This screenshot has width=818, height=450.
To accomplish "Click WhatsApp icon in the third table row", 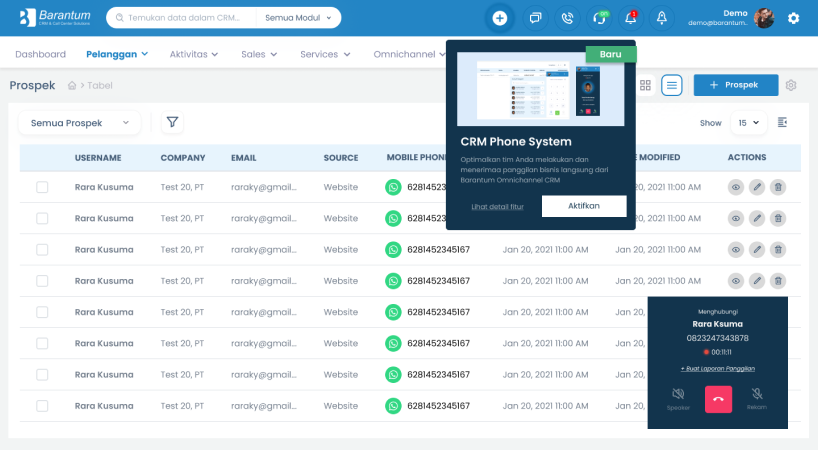I will (393, 250).
